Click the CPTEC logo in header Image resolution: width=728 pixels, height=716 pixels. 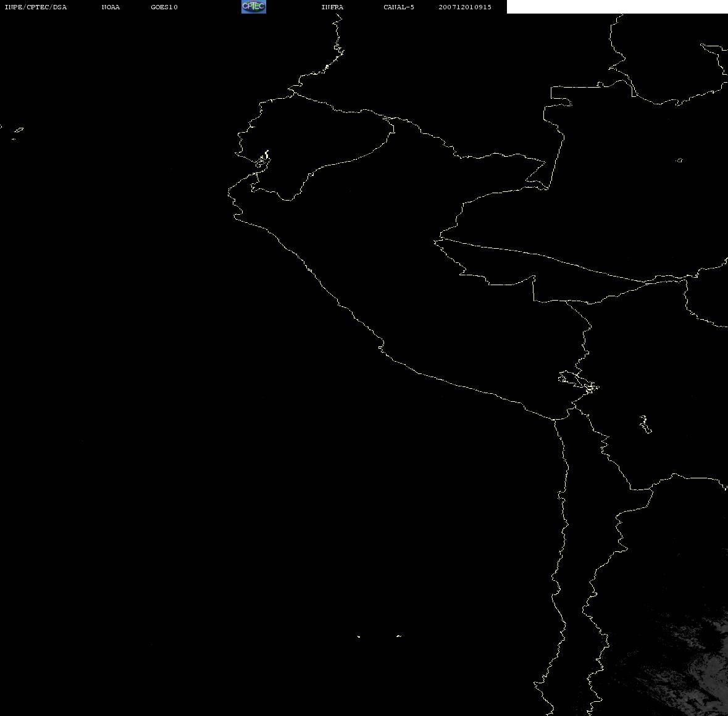click(x=253, y=7)
